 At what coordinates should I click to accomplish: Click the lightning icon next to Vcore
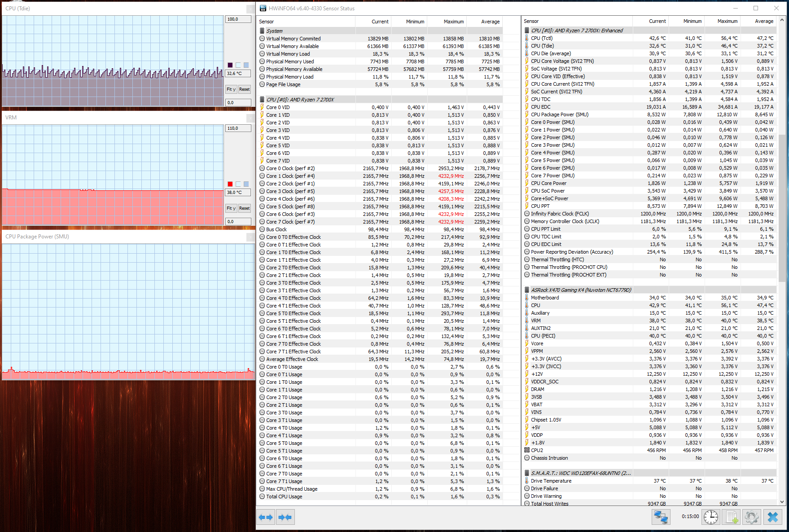coord(526,343)
